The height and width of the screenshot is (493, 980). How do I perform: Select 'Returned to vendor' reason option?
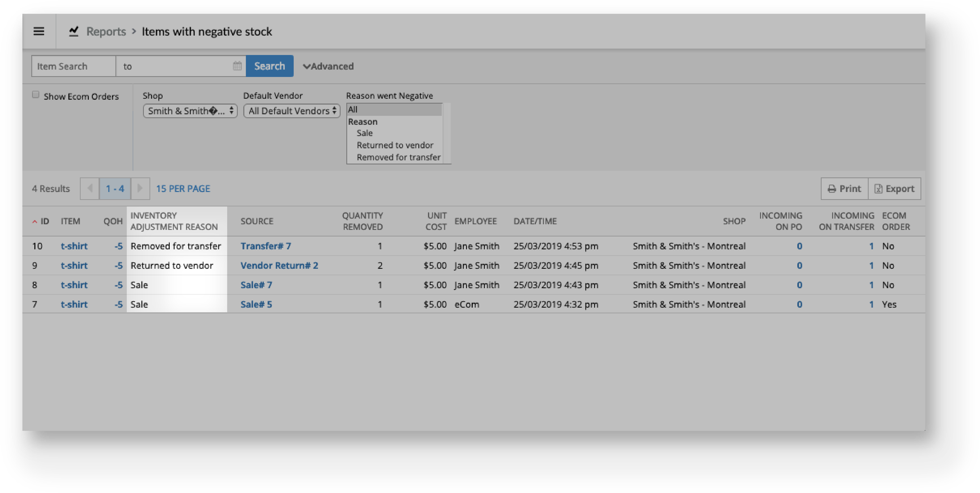coord(395,145)
